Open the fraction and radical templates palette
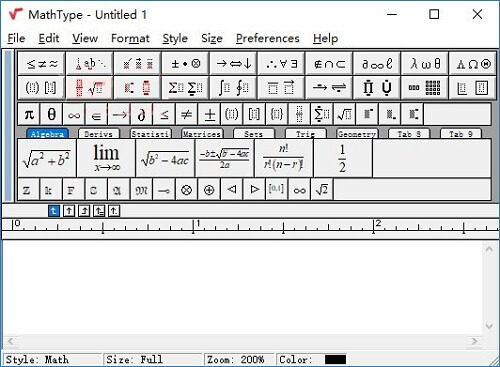Image resolution: width=500 pixels, height=367 pixels. click(90, 88)
